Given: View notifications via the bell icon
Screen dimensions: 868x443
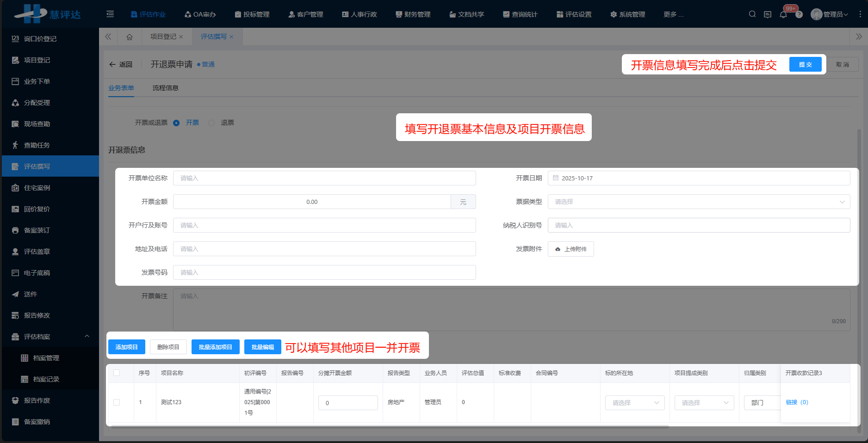Looking at the screenshot, I should click(x=783, y=14).
